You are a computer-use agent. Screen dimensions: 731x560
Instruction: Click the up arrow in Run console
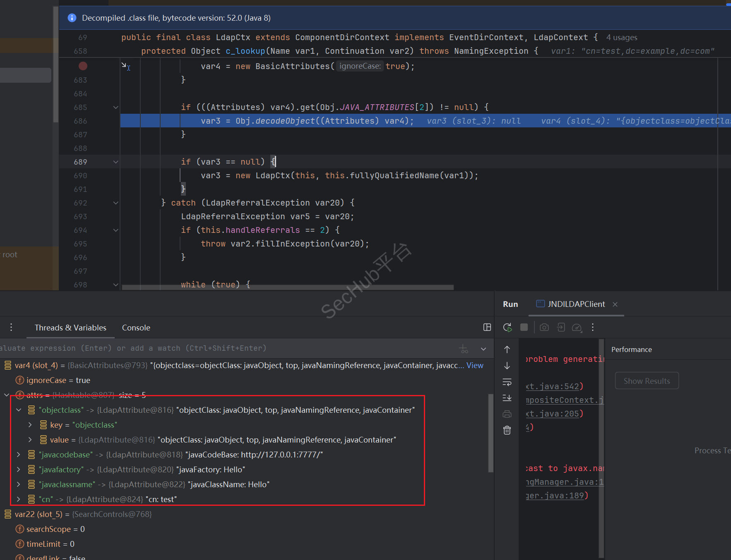pyautogui.click(x=507, y=349)
